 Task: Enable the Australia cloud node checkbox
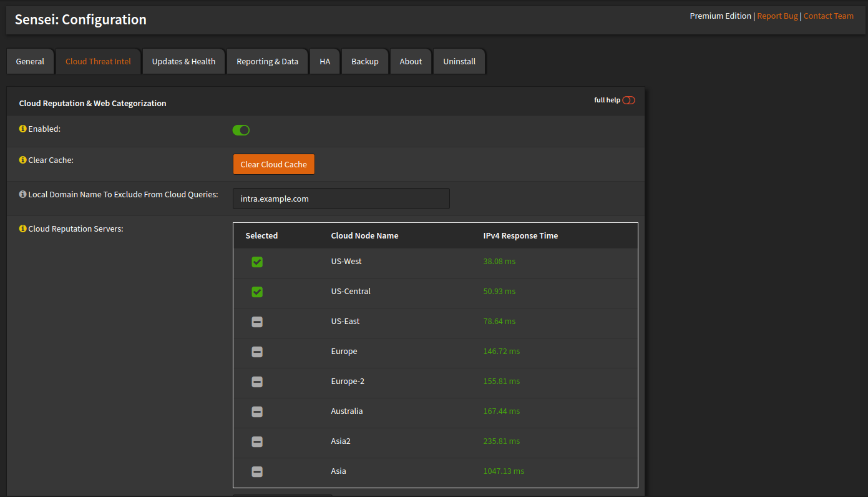coord(257,412)
